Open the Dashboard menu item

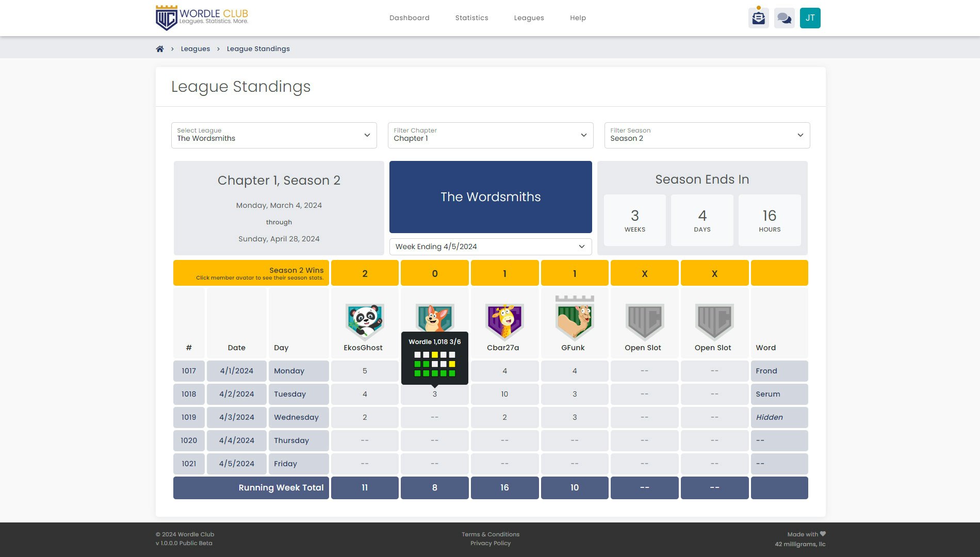pos(410,18)
